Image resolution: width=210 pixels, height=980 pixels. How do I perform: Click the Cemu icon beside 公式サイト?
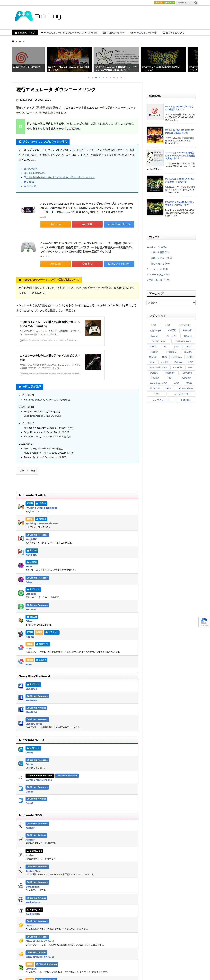(21, 750)
